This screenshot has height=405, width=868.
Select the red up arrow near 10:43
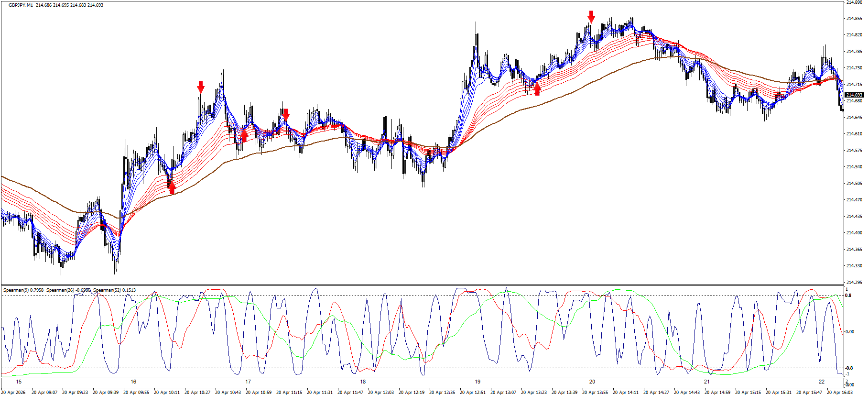[x=244, y=136]
